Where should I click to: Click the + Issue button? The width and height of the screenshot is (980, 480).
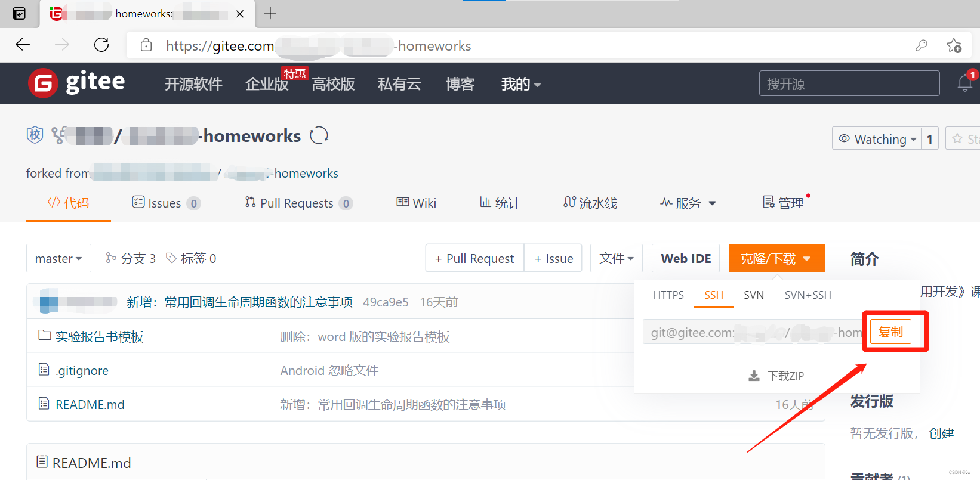click(553, 258)
